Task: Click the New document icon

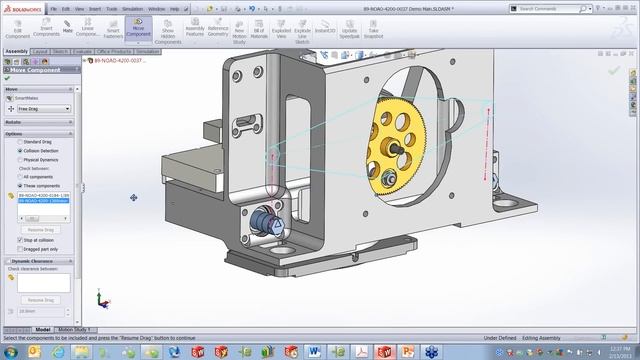Action: tap(196, 9)
